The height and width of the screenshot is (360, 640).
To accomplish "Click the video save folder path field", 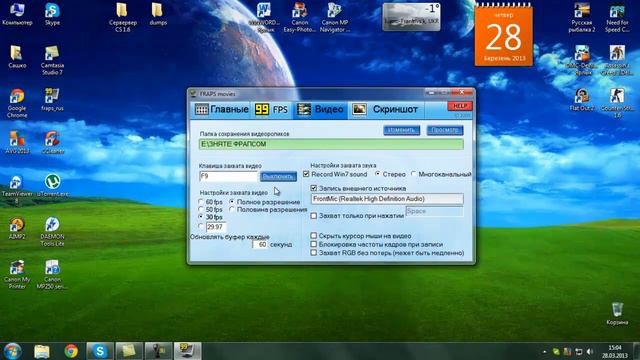I will click(x=331, y=144).
